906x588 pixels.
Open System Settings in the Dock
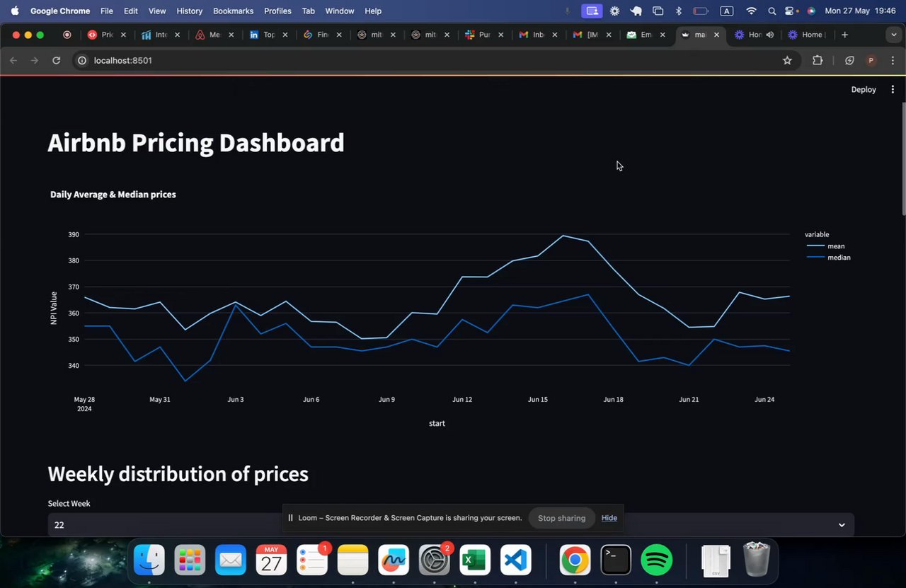click(x=435, y=560)
